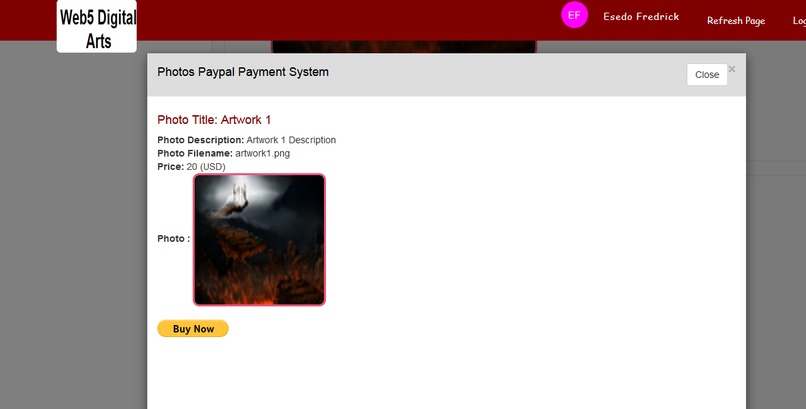Open the artwork1.png photo thumbnail
Screen dimensions: 806x409
click(259, 240)
